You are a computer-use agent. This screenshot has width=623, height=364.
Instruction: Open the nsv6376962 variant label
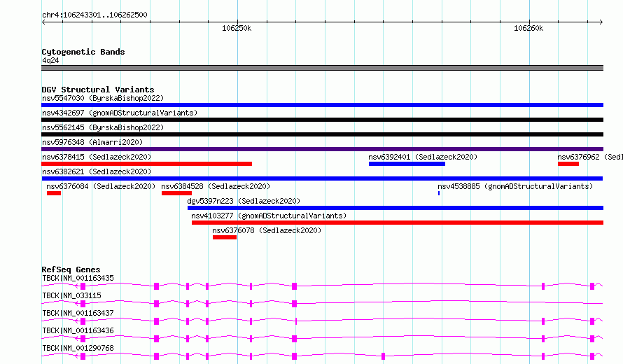590,157
